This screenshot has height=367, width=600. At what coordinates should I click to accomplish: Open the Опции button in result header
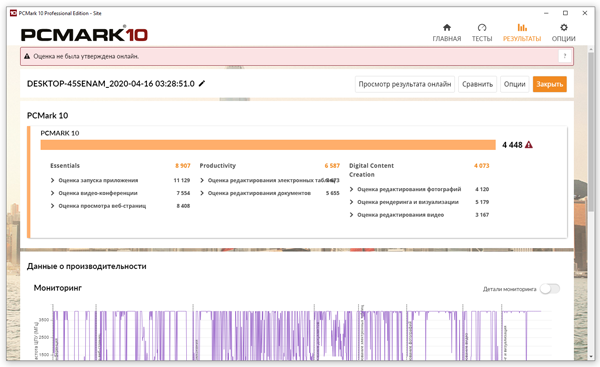(x=514, y=84)
